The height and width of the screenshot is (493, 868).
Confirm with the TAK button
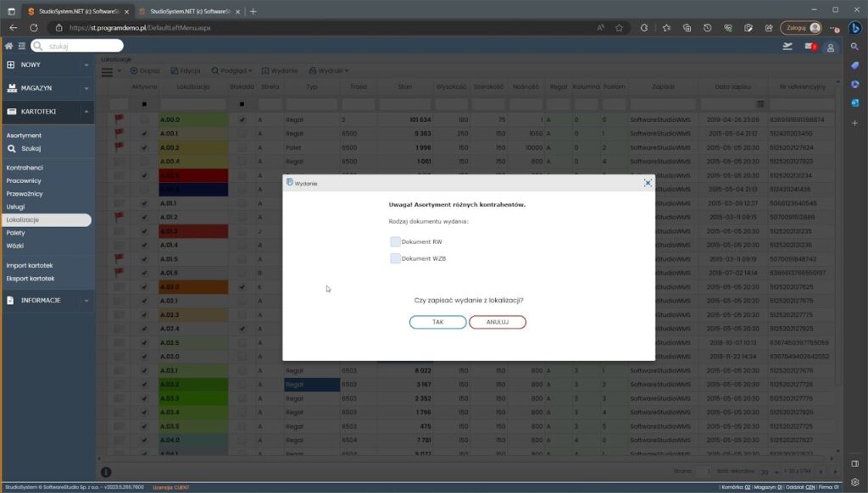pos(437,323)
